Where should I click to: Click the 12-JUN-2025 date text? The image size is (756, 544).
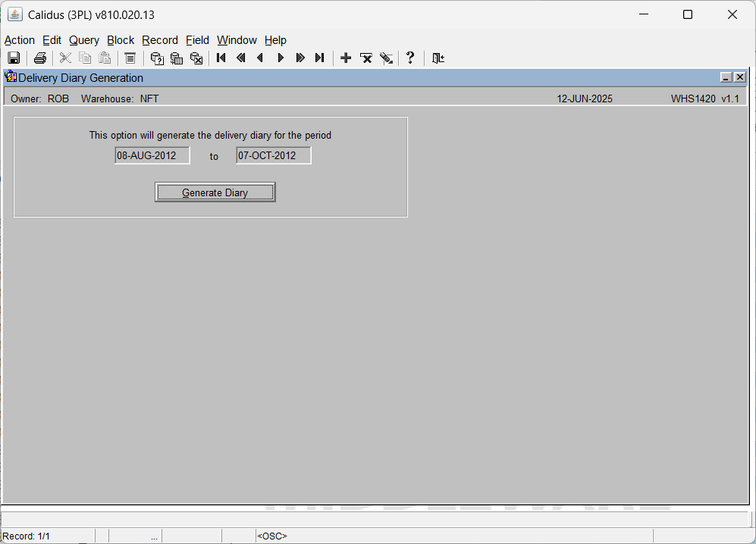click(x=585, y=98)
